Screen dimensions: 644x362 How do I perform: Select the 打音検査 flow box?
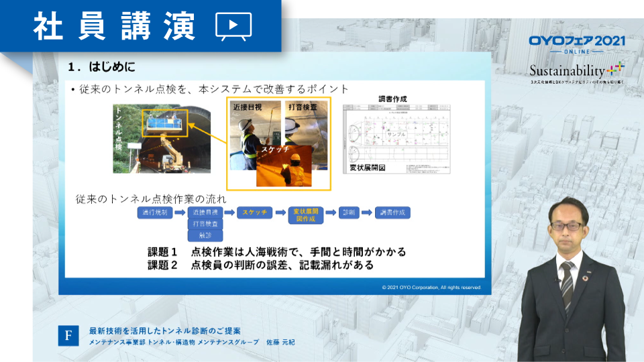[205, 224]
